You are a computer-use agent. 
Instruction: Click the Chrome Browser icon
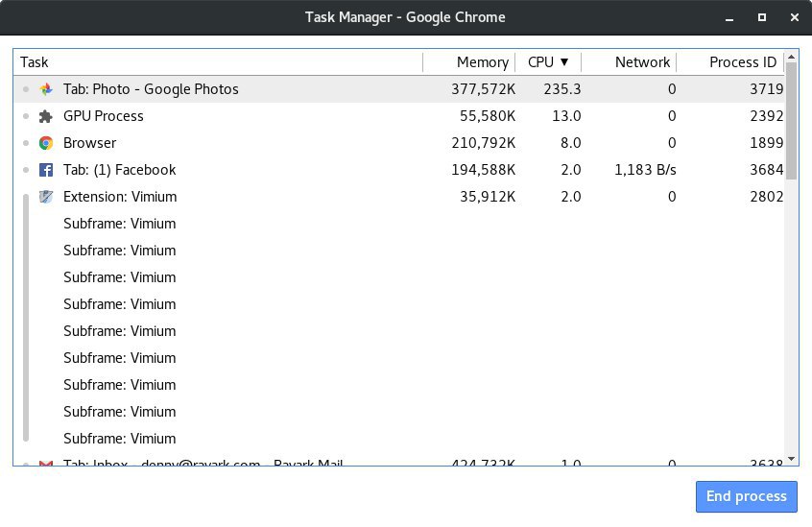[46, 143]
